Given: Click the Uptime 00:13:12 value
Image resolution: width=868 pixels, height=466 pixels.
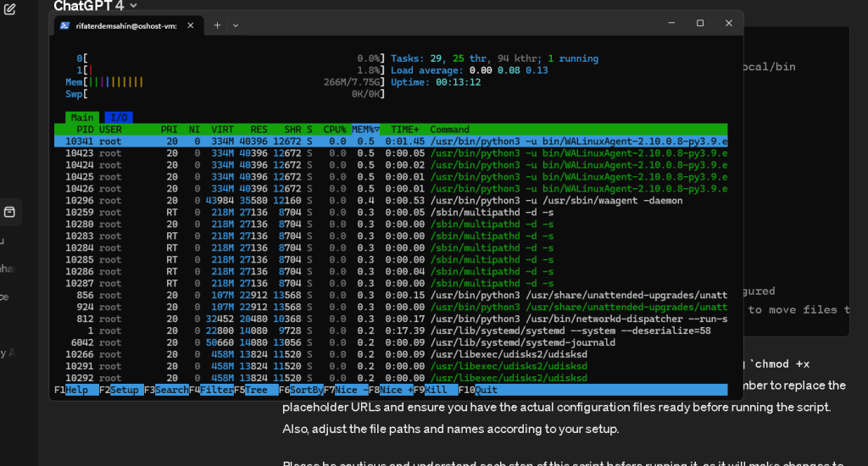Looking at the screenshot, I should [x=458, y=82].
